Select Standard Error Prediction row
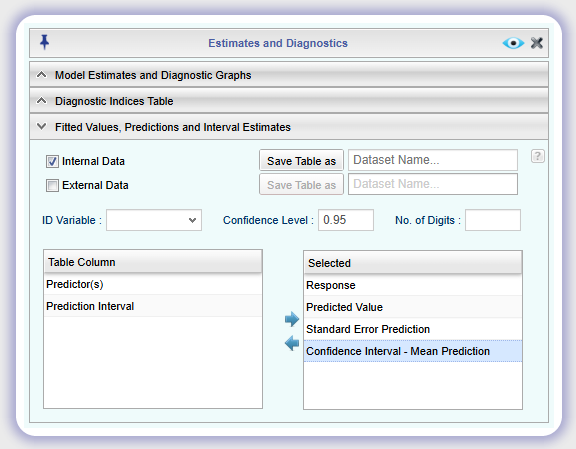This screenshot has width=576, height=449. (x=413, y=329)
